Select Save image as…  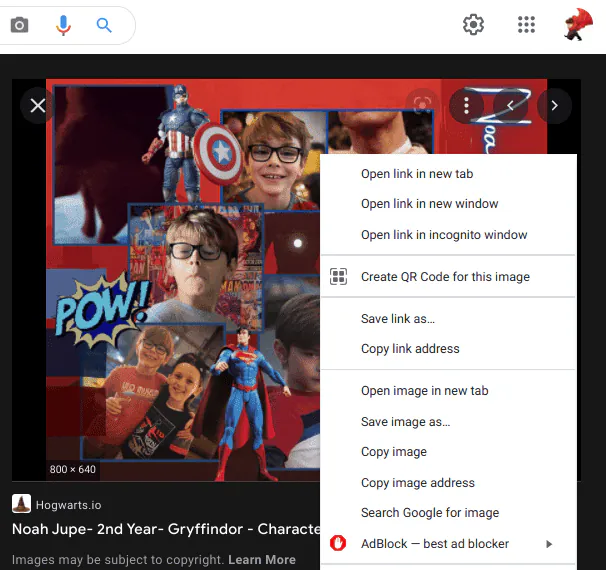(x=448, y=422)
